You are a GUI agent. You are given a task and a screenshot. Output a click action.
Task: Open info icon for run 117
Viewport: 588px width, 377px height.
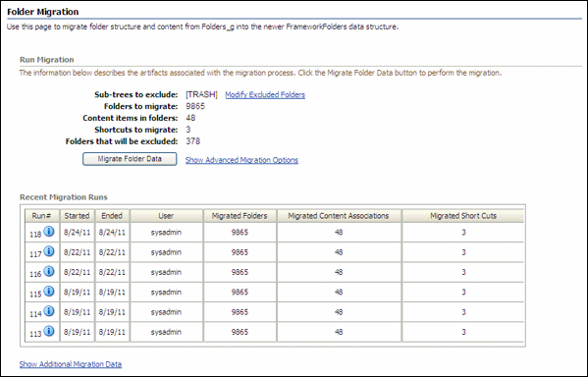tap(49, 251)
